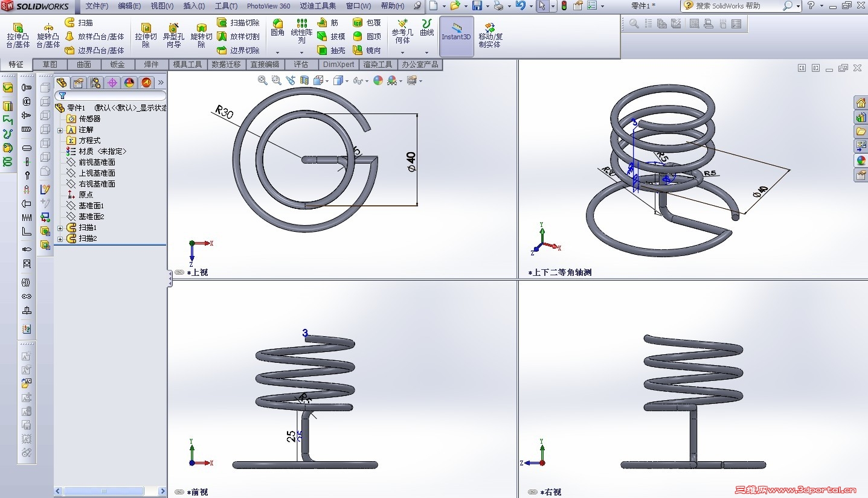Click the rebuild traffic light icon
The height and width of the screenshot is (498, 868).
[564, 5]
